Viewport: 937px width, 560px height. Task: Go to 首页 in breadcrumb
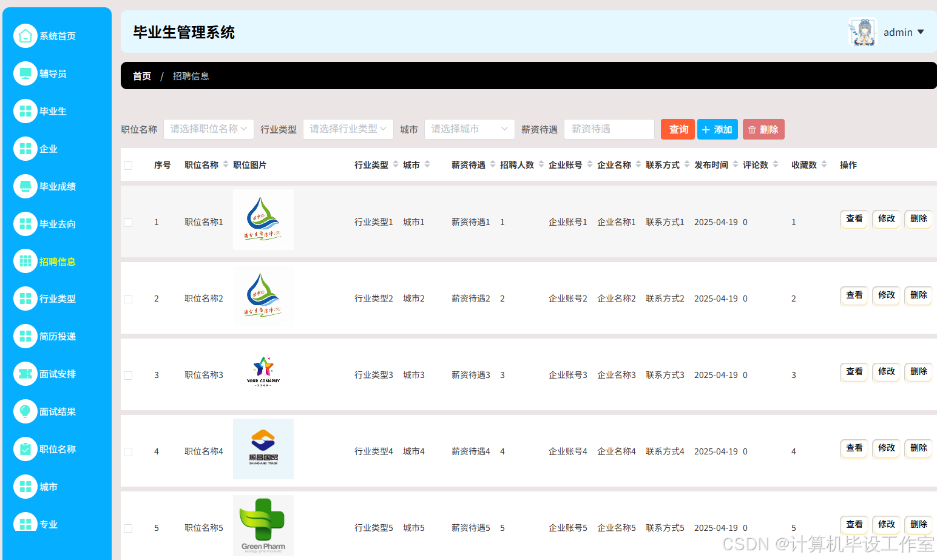tap(142, 76)
